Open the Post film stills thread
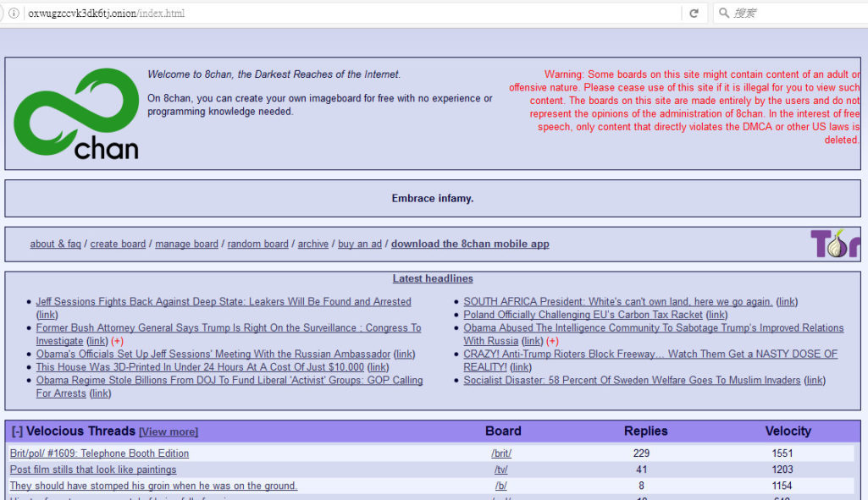 pyautogui.click(x=93, y=470)
